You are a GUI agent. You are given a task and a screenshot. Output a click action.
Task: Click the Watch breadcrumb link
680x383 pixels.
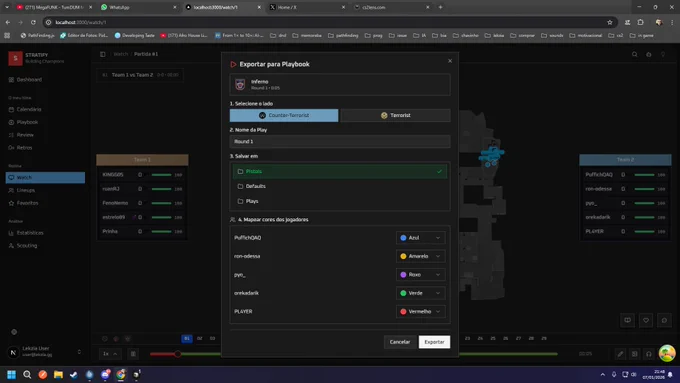121,54
